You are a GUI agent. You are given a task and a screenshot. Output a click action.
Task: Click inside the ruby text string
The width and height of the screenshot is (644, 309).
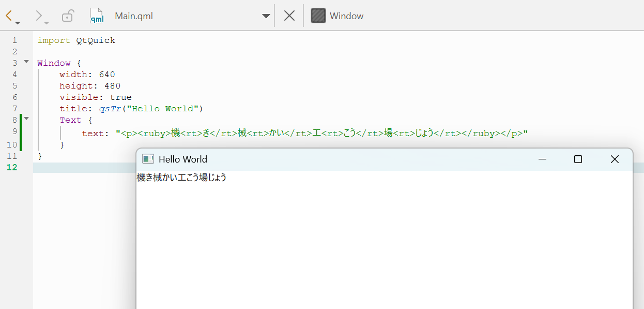[x=320, y=134]
